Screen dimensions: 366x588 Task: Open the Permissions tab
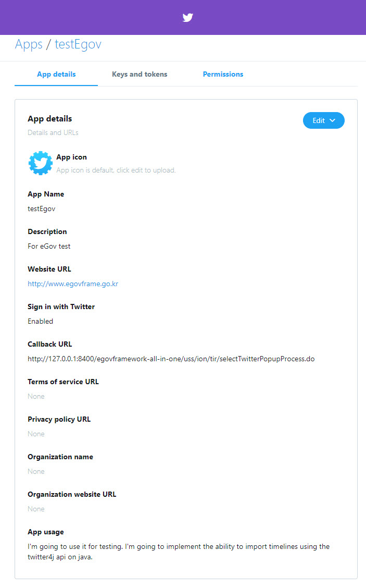coord(223,74)
